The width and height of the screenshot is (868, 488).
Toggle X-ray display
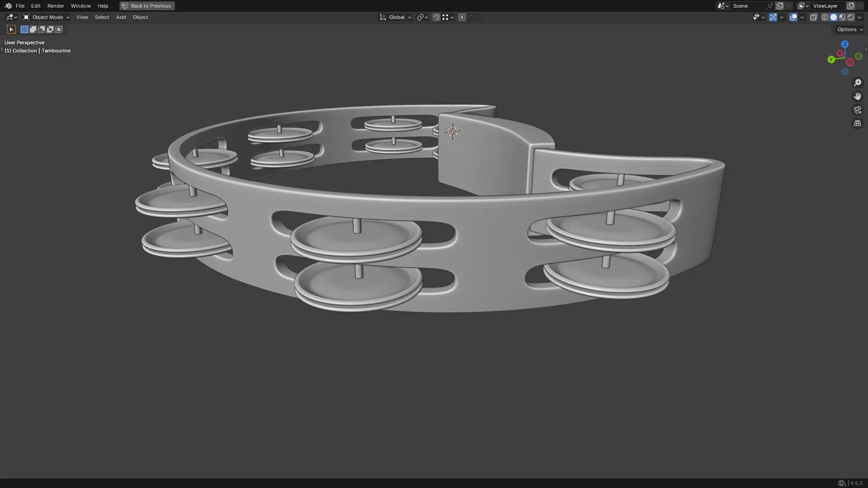(x=813, y=17)
